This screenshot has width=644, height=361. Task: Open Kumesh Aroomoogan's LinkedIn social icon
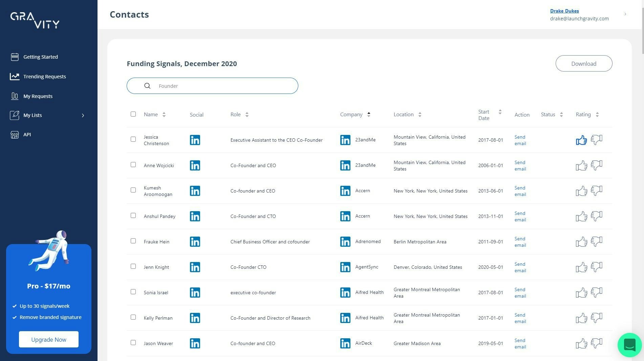(x=195, y=191)
